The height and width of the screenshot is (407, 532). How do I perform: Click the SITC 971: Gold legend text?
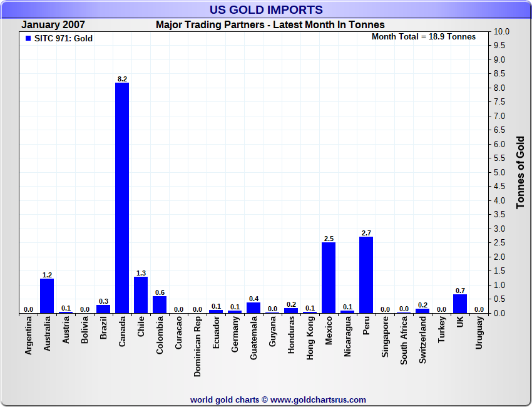point(63,38)
